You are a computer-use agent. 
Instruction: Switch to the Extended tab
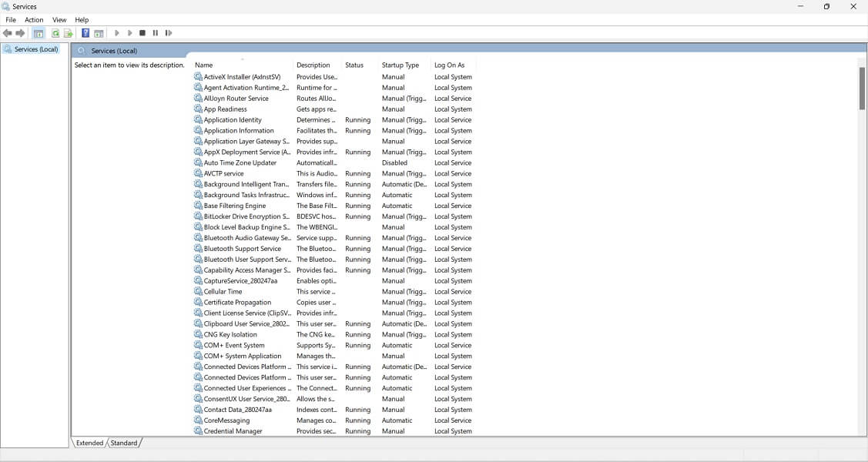89,443
